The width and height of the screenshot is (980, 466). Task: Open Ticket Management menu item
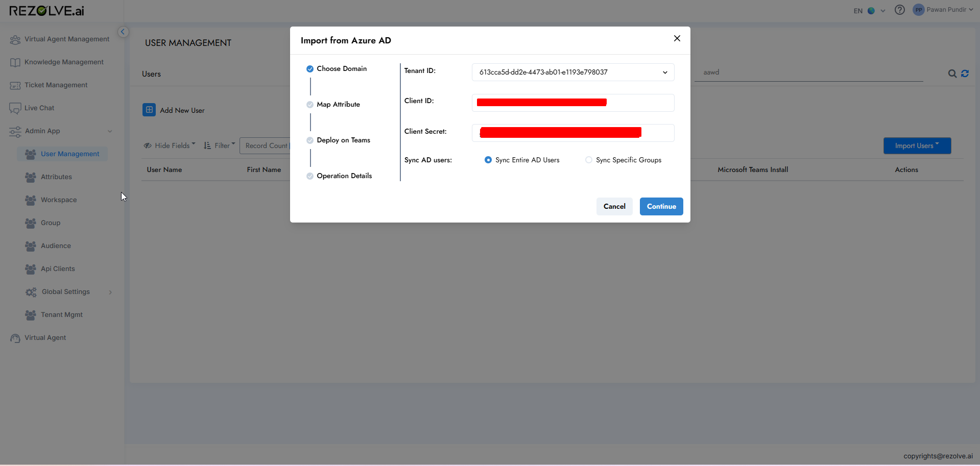click(x=56, y=85)
